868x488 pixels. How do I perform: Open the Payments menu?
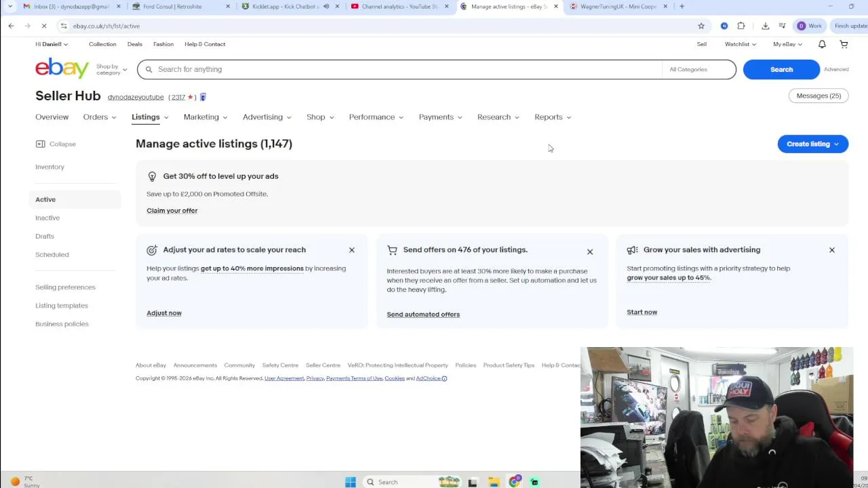point(441,117)
